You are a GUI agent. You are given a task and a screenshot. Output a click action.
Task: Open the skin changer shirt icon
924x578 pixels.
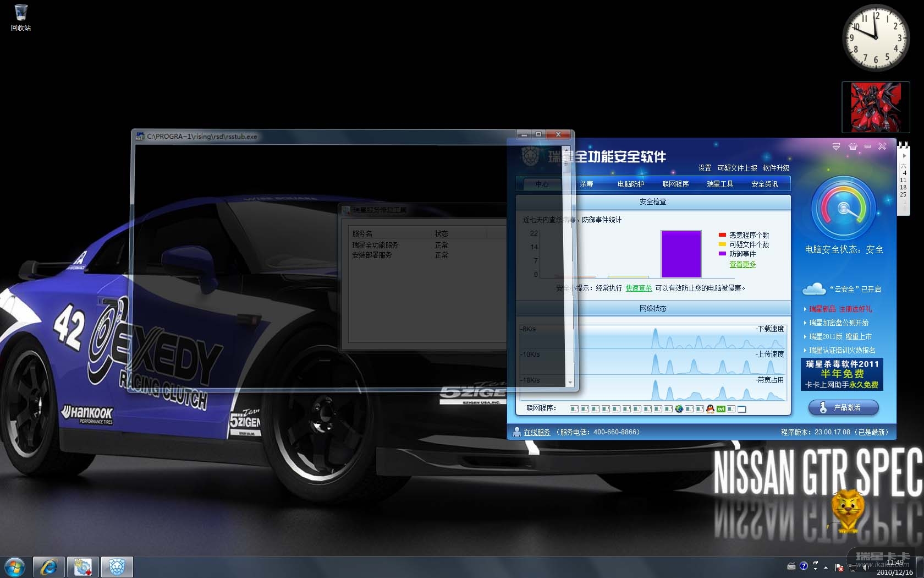[853, 146]
